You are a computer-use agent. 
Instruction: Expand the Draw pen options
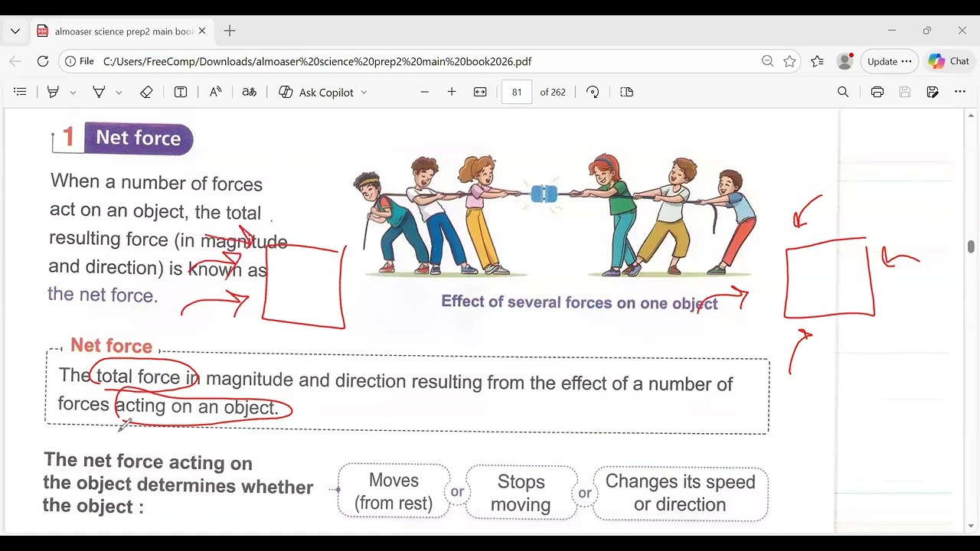119,92
